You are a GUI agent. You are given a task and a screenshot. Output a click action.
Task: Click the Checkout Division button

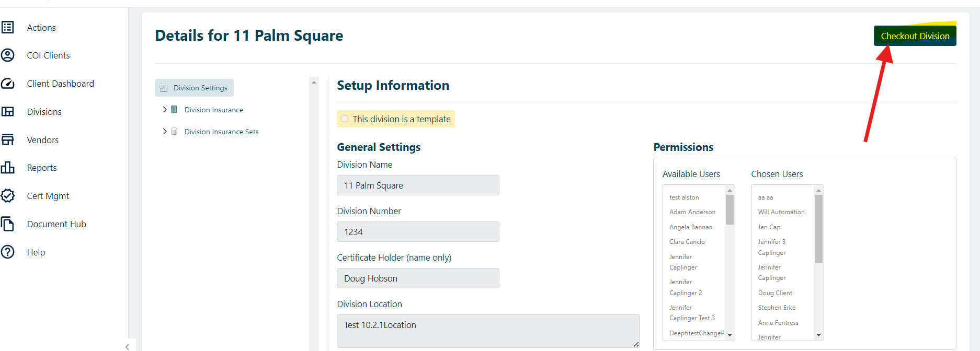pos(915,36)
